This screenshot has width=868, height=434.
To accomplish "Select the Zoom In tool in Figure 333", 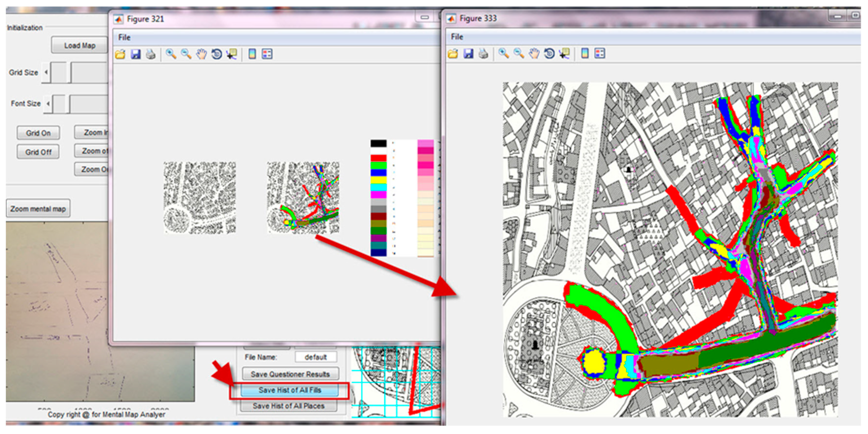I will (x=503, y=54).
